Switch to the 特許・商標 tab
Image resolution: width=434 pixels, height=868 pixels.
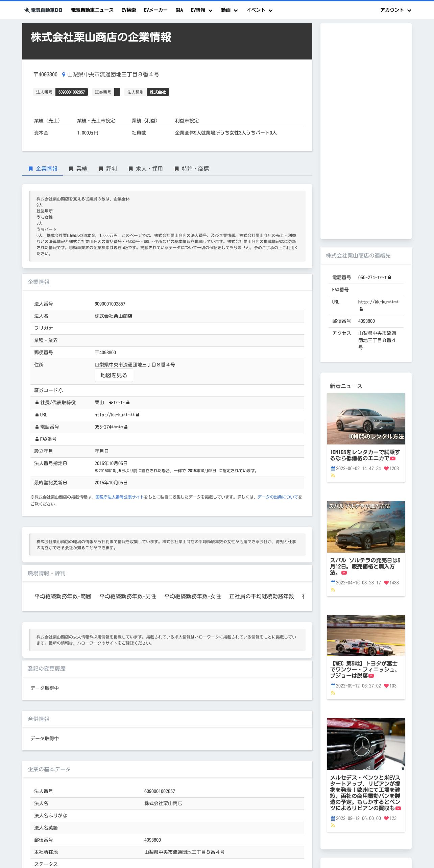tap(191, 169)
